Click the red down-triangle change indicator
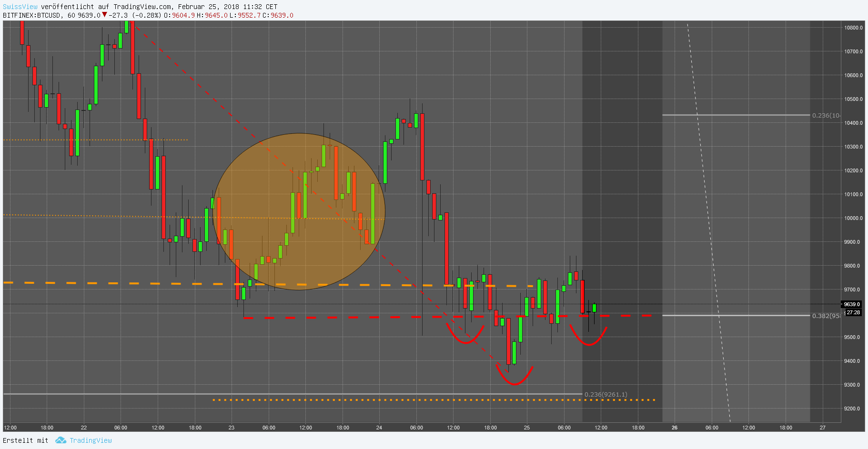The height and width of the screenshot is (449, 868). [x=104, y=15]
